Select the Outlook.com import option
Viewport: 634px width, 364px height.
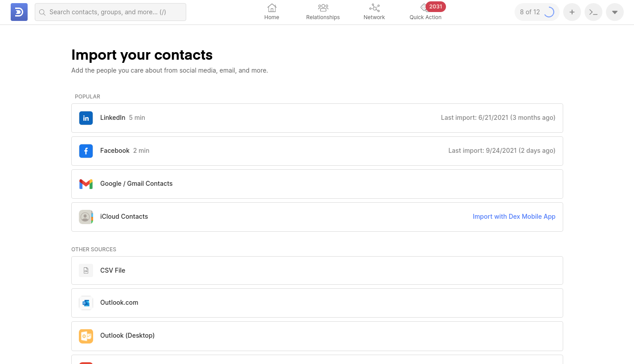pos(317,303)
